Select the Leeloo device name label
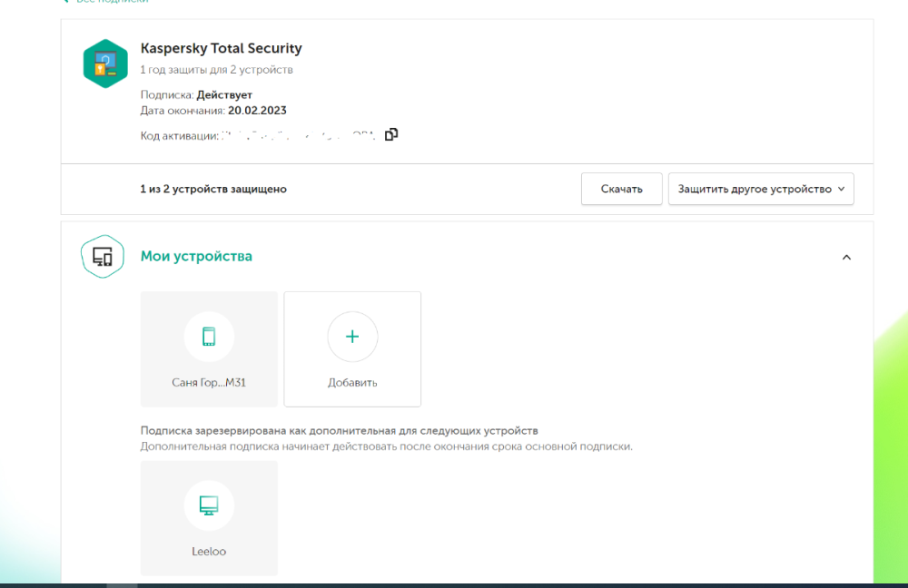The height and width of the screenshot is (588, 908). (x=209, y=551)
